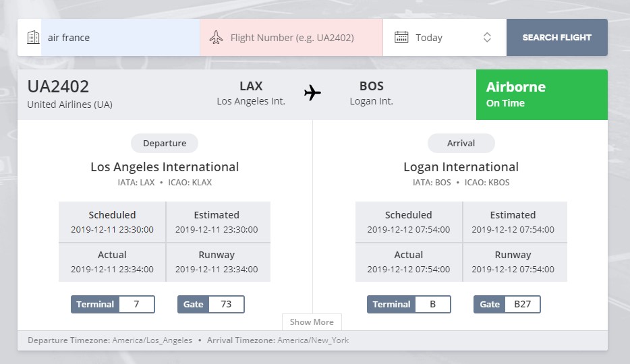630x364 pixels.
Task: Click Los Angeles Int. under LAX
Action: click(251, 101)
